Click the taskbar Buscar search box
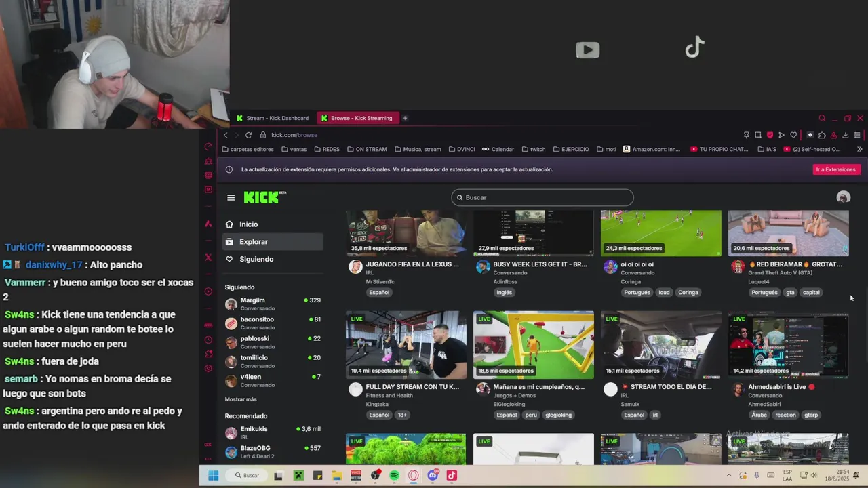This screenshot has height=488, width=868. (x=247, y=476)
